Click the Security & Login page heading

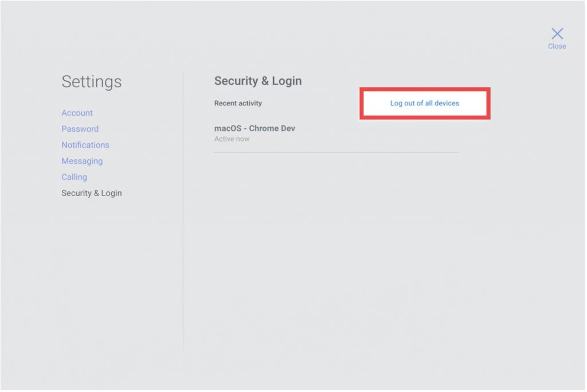click(x=257, y=81)
